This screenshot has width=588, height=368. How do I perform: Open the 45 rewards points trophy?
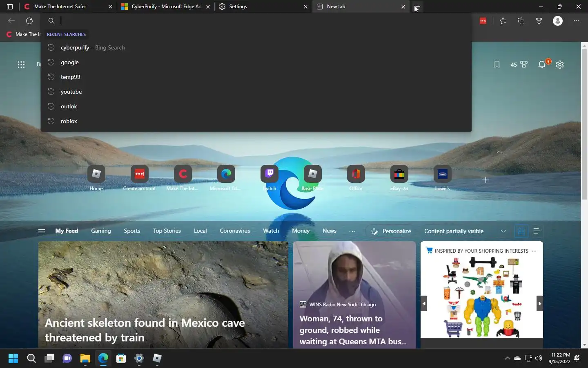point(519,65)
